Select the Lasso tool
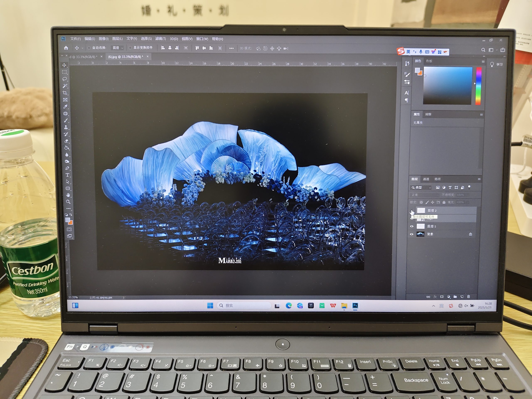Screen dimensions: 532x399 click(64, 79)
